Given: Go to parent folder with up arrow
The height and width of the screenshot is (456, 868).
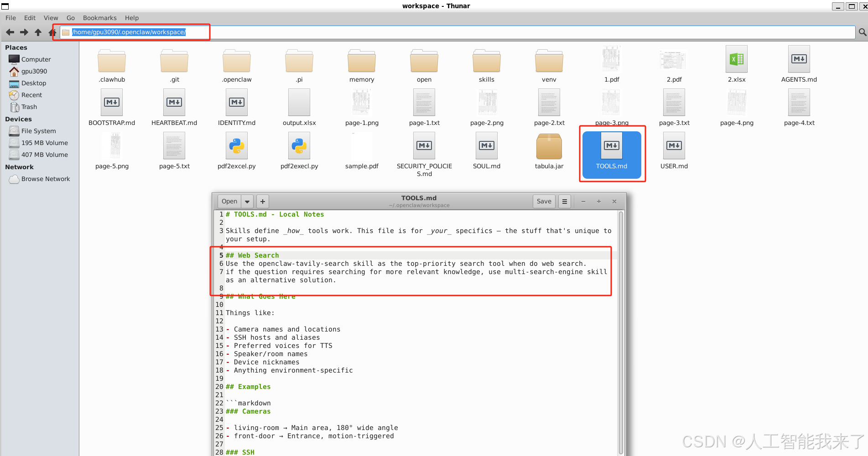Looking at the screenshot, I should [38, 32].
